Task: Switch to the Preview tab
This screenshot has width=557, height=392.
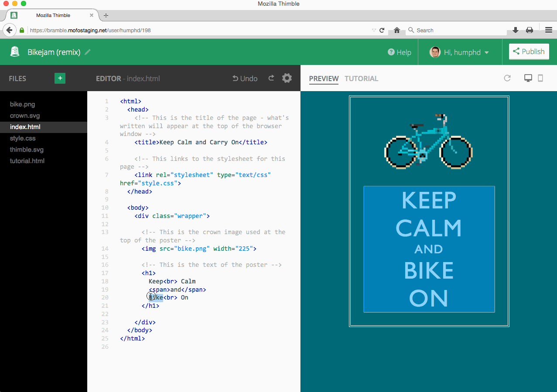Action: 324,78
